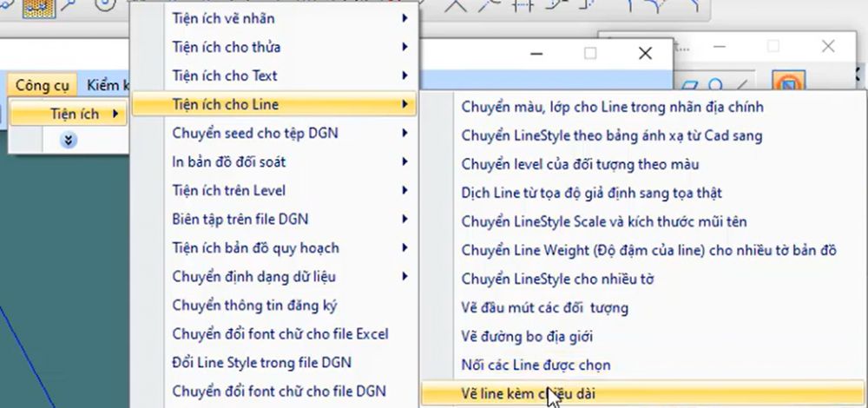The image size is (868, 408).
Task: Select Vẽ đường bo địa giới
Action: (x=644, y=337)
